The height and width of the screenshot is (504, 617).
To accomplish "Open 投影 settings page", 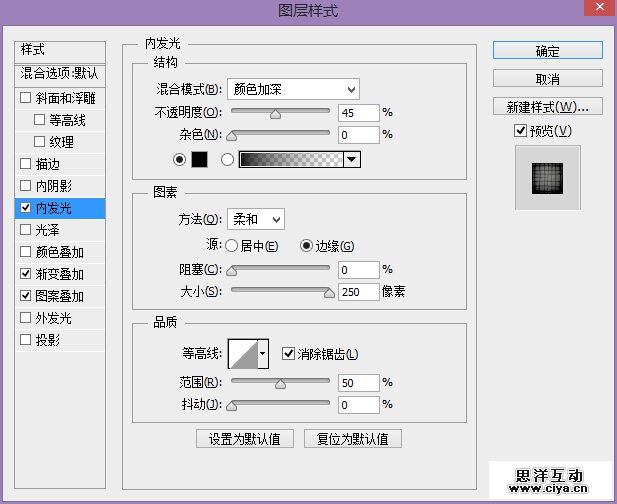I will click(x=48, y=340).
